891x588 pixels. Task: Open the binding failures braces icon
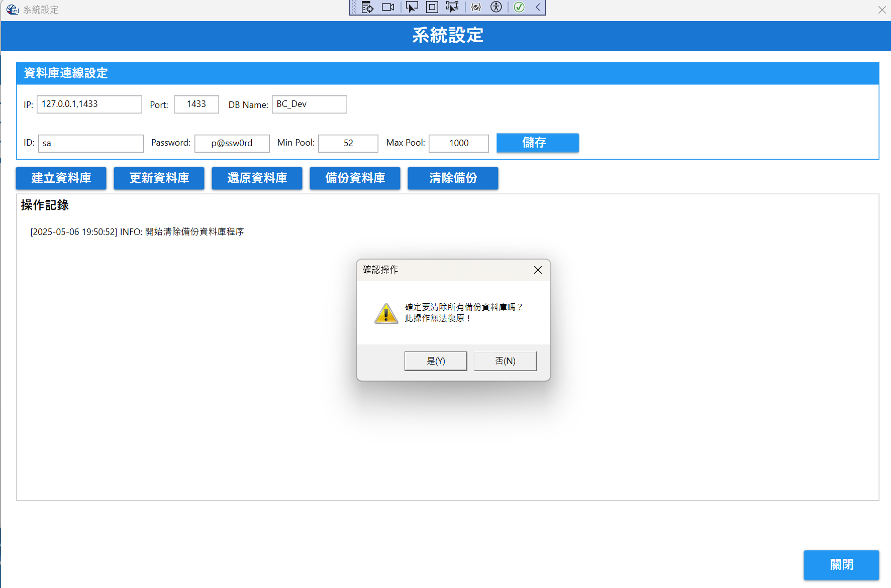tap(476, 7)
